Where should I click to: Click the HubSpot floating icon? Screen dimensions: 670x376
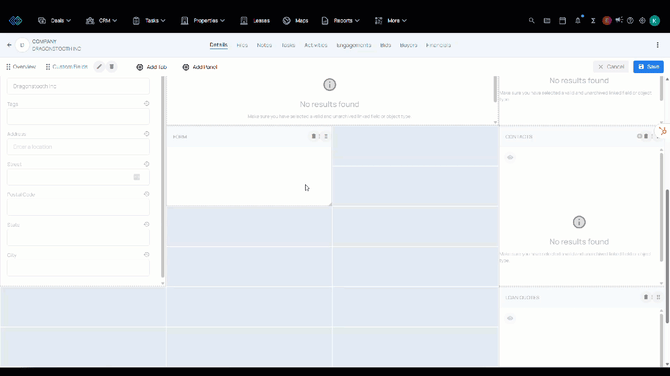(663, 131)
